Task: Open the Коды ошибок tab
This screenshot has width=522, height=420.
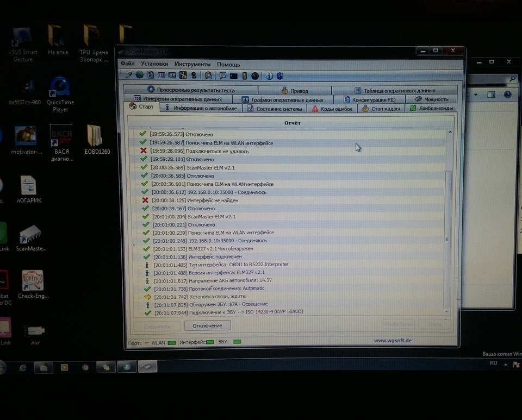Action: coord(332,109)
